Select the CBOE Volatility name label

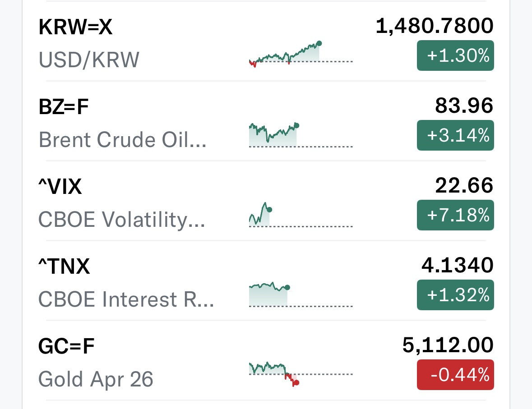pos(121,220)
